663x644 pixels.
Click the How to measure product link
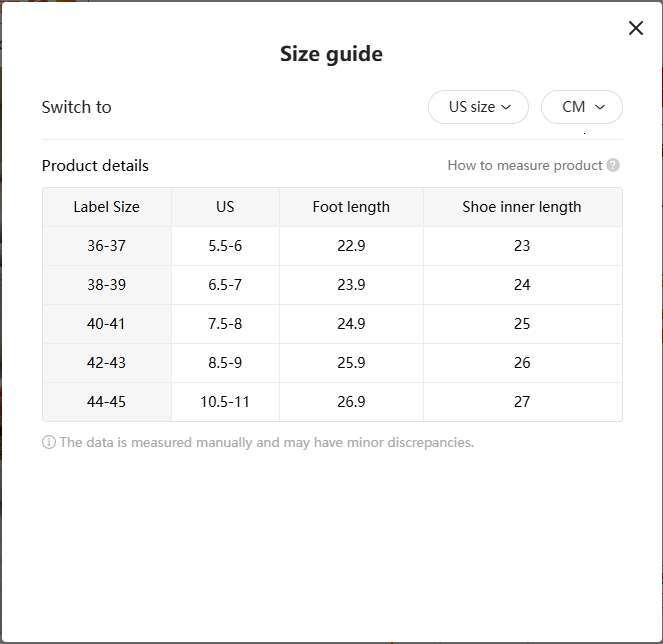(524, 165)
